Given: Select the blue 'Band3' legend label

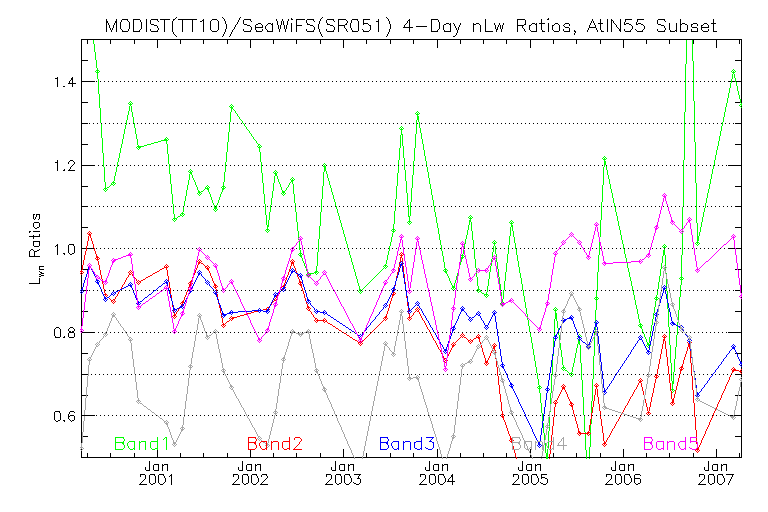Looking at the screenshot, I should point(407,444).
